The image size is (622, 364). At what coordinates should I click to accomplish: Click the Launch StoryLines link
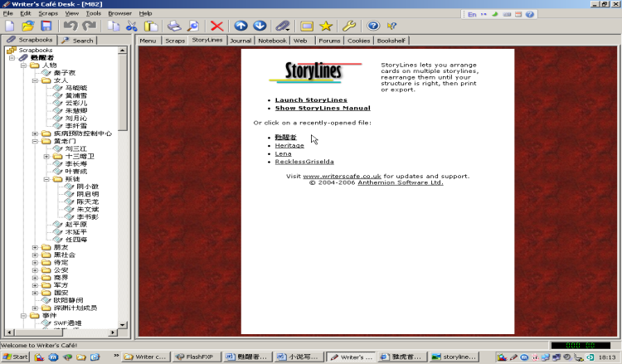(311, 100)
